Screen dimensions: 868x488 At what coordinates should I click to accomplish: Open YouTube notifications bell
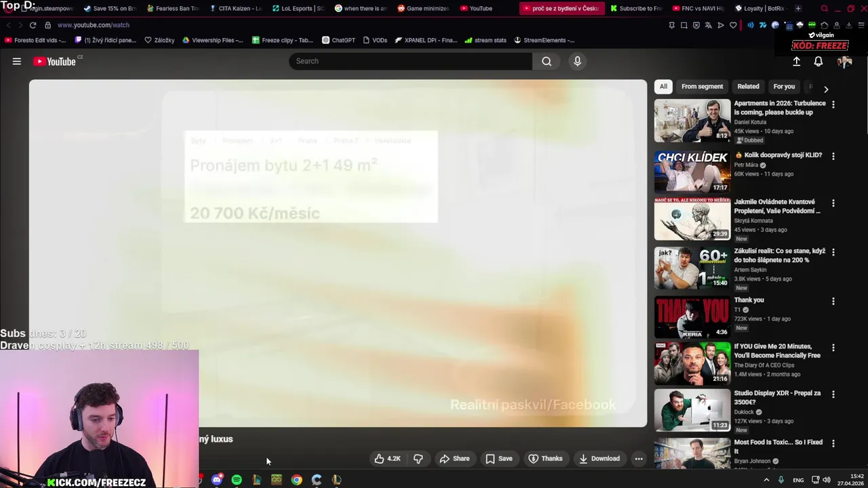pyautogui.click(x=818, y=62)
